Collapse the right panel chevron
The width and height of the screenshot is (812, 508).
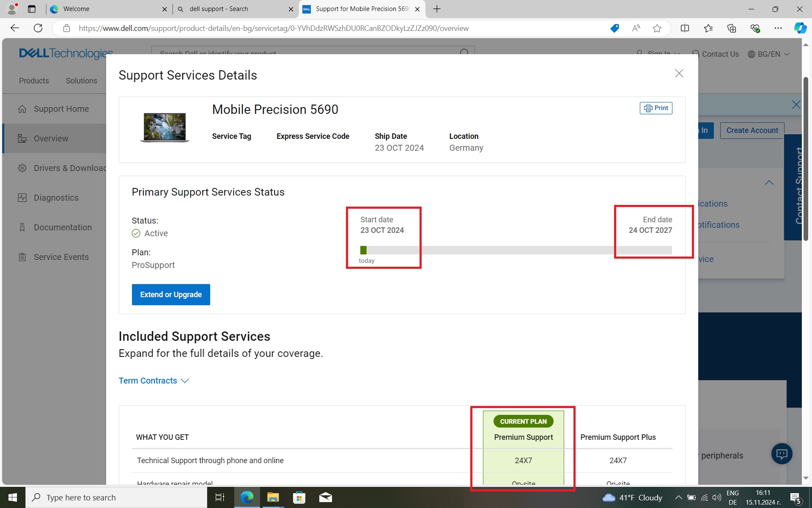point(769,183)
